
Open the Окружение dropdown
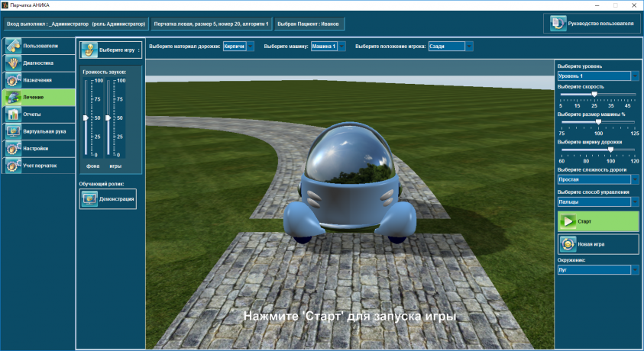tap(635, 270)
